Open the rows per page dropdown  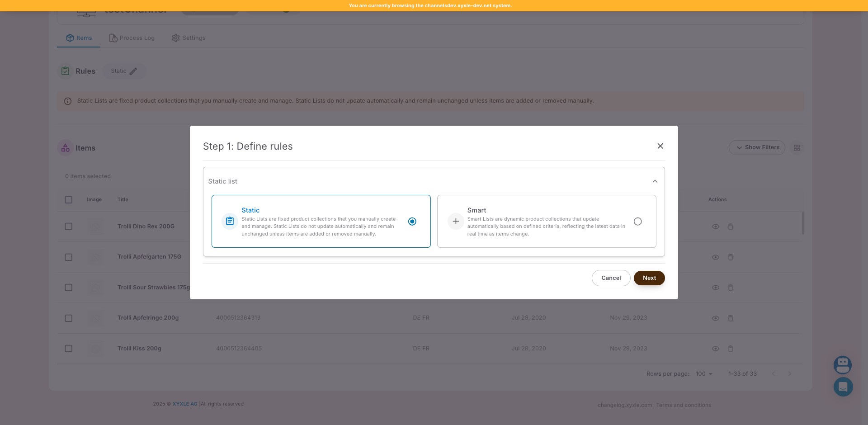[x=704, y=374]
